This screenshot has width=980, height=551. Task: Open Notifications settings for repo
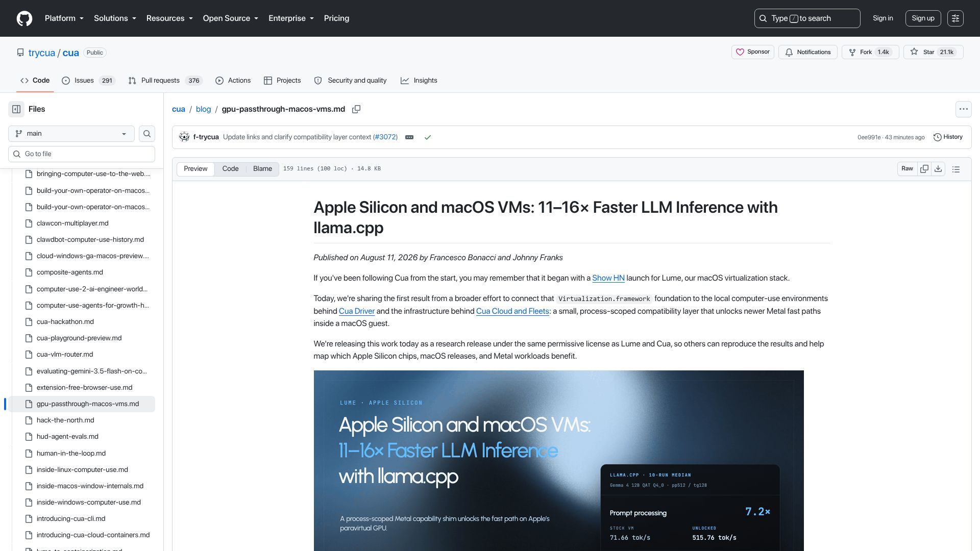pyautogui.click(x=808, y=52)
